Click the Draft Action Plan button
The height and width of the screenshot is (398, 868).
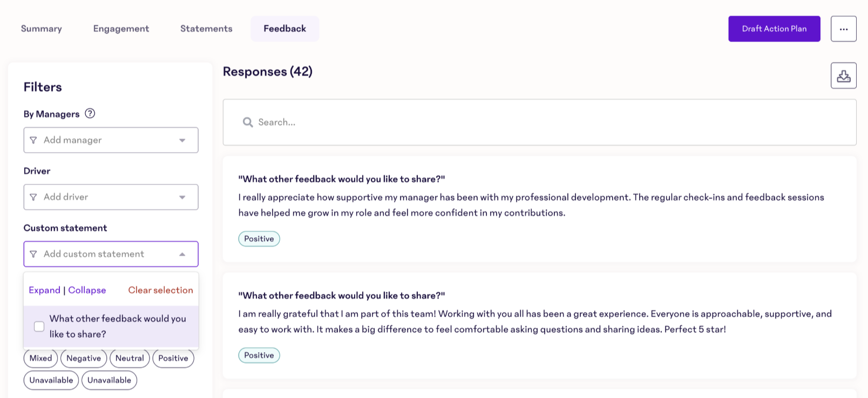click(x=774, y=29)
